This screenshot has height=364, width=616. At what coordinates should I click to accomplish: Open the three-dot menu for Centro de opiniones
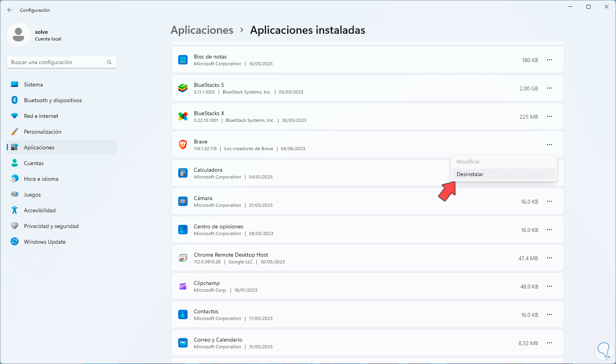(550, 230)
